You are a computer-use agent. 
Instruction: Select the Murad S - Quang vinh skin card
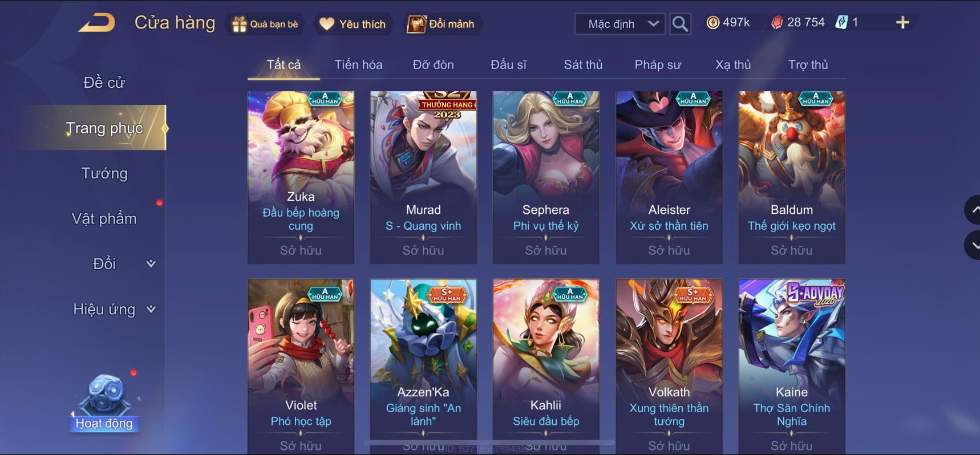pos(423,177)
